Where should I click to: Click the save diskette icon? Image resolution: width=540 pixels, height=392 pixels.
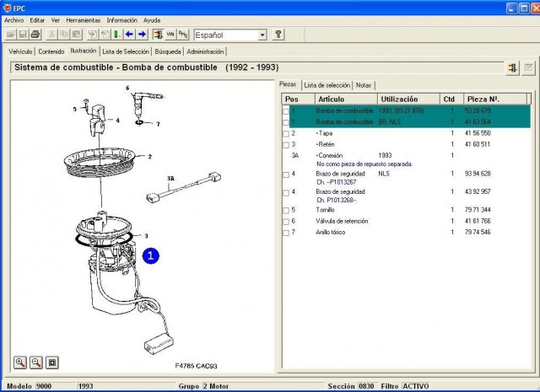tap(23, 35)
